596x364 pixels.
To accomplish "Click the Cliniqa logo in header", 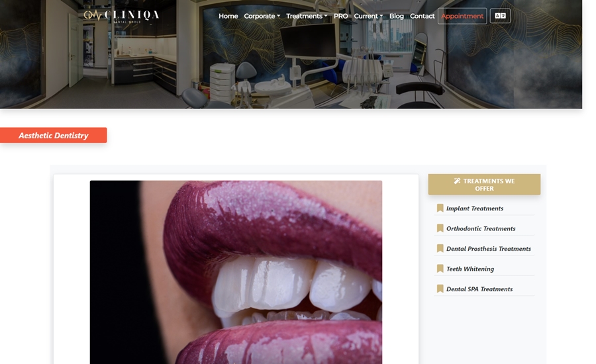I will click(x=121, y=16).
